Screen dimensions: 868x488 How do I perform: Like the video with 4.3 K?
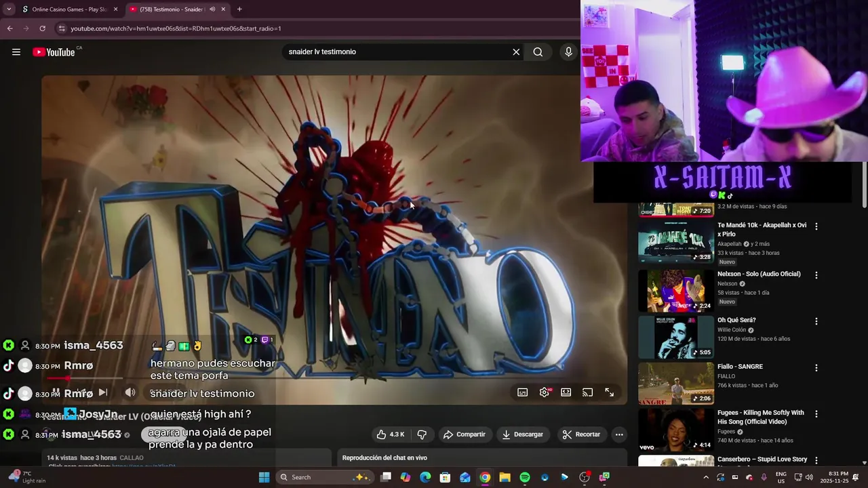pos(390,434)
